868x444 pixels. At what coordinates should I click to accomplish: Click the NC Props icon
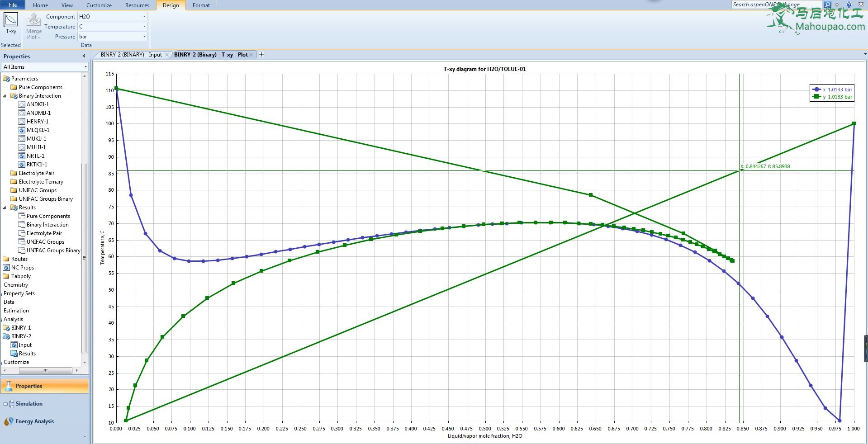6,268
